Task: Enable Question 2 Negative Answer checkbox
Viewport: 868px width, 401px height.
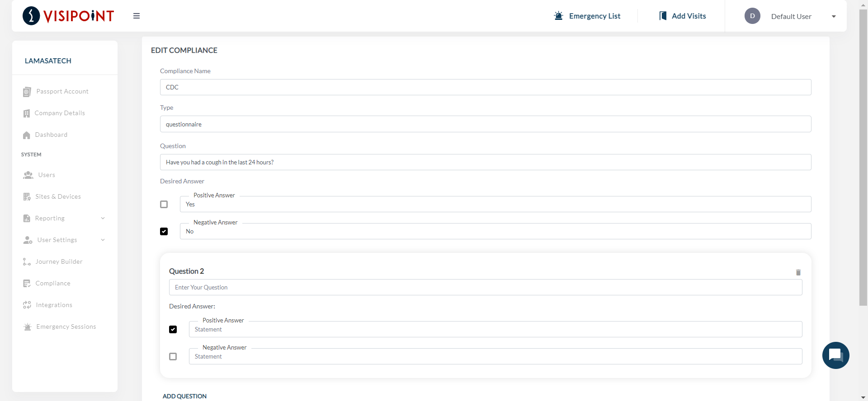Action: [x=173, y=357]
